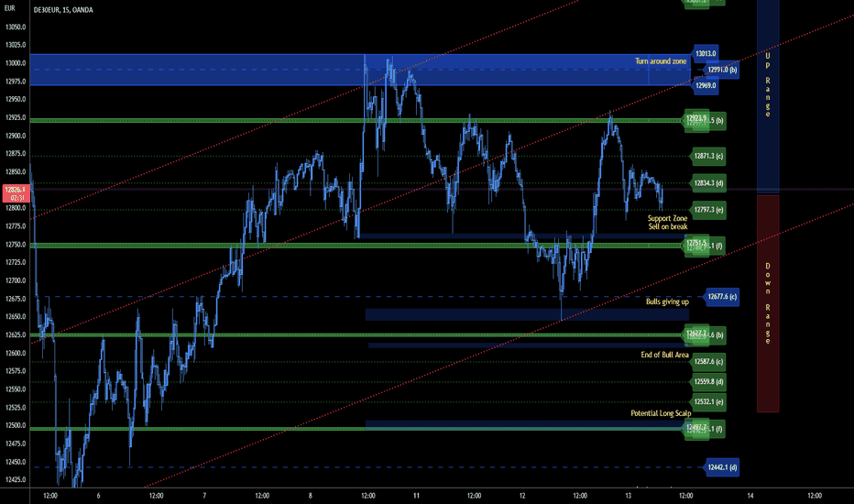
Task: Click 12900.0 on the price axis
Action: 16,136
